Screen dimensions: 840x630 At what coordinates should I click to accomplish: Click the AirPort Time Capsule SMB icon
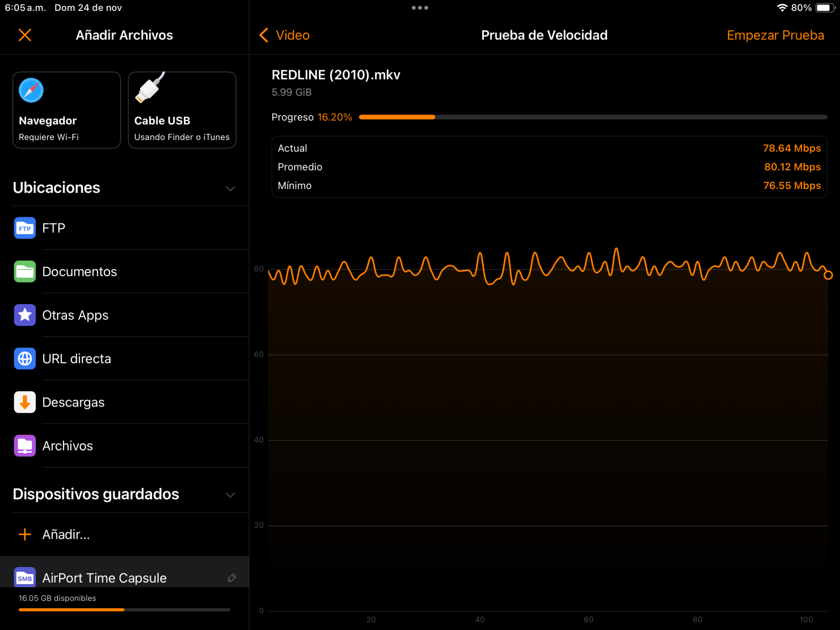click(25, 578)
